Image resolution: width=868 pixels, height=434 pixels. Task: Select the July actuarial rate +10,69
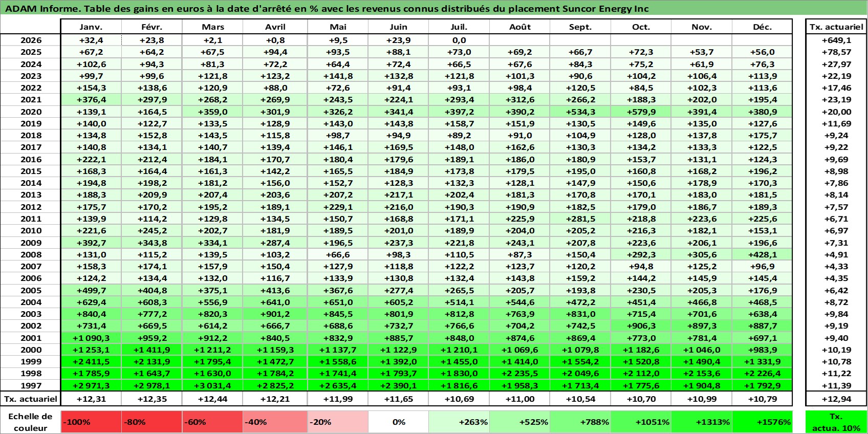tap(459, 399)
